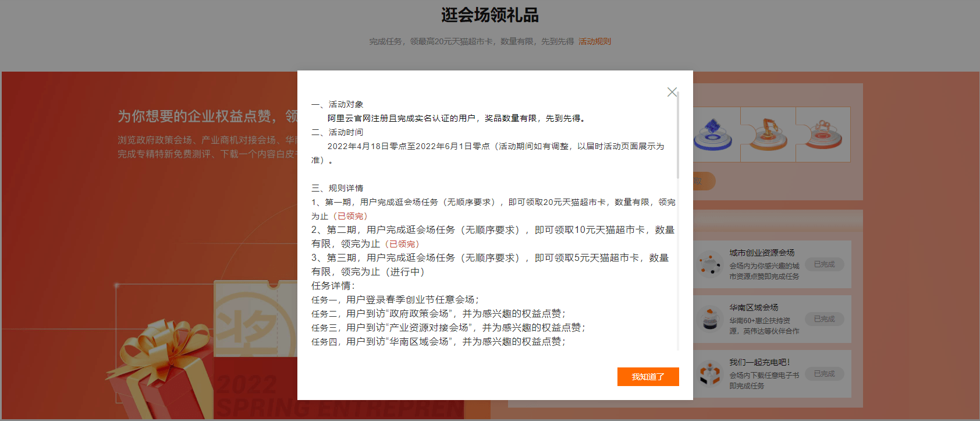Click the 华南区域会场 task icon
This screenshot has height=421, width=980.
(x=709, y=319)
